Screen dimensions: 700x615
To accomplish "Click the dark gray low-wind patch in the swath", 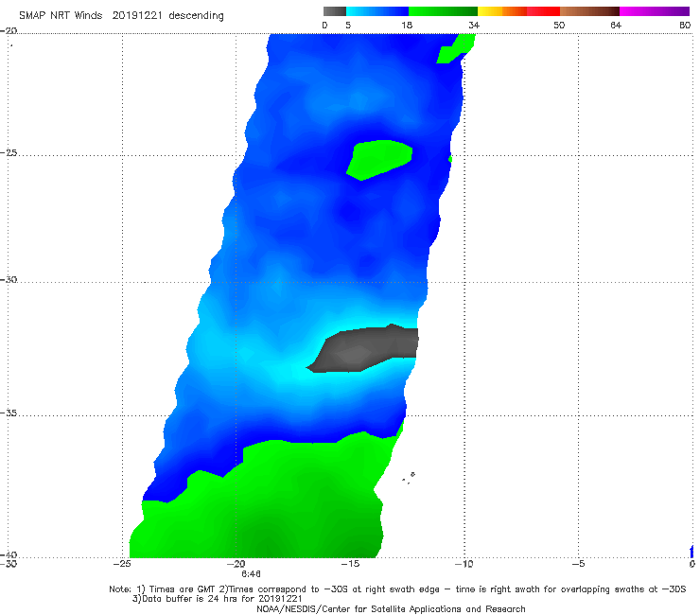I will tap(364, 349).
